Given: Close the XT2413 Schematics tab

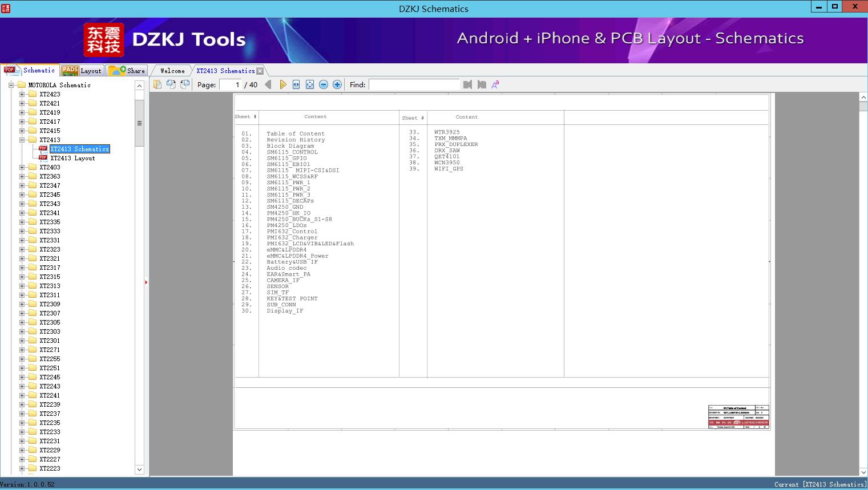Looking at the screenshot, I should 260,71.
